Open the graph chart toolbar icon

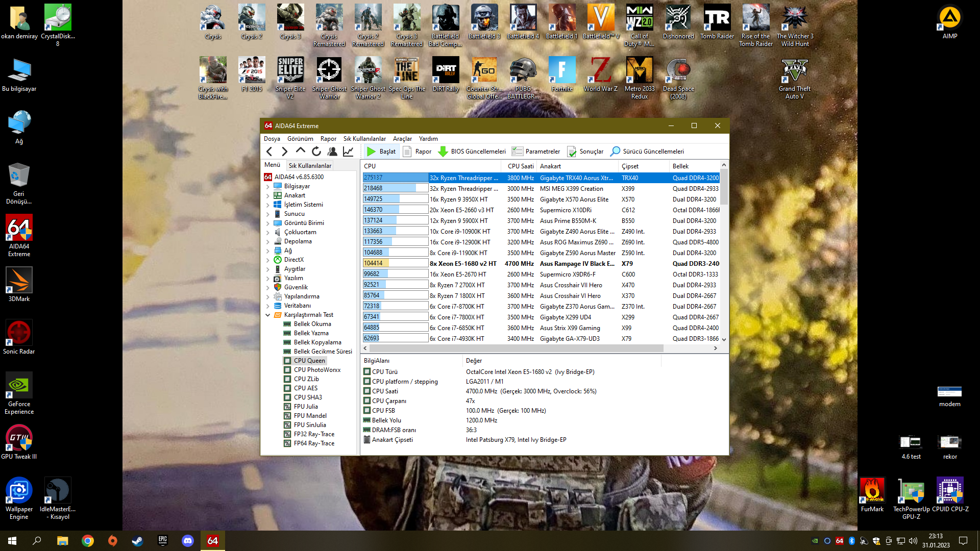(x=348, y=152)
